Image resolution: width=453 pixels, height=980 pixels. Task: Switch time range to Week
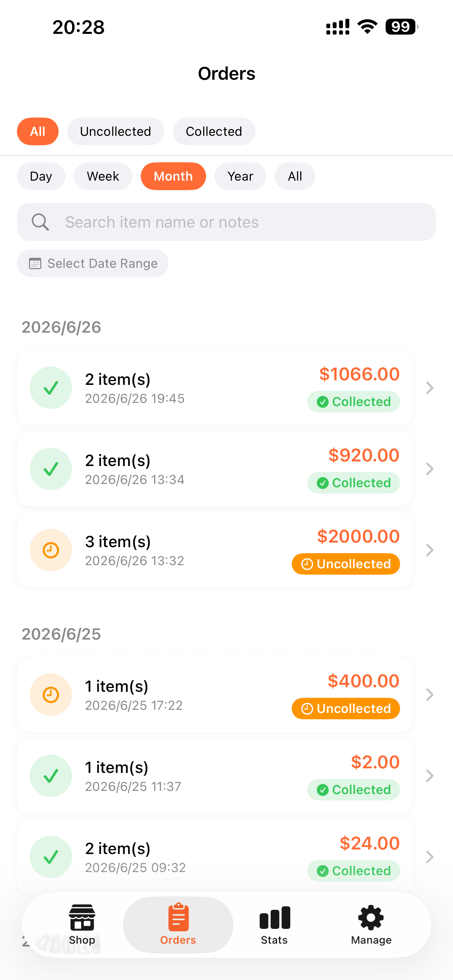(103, 176)
